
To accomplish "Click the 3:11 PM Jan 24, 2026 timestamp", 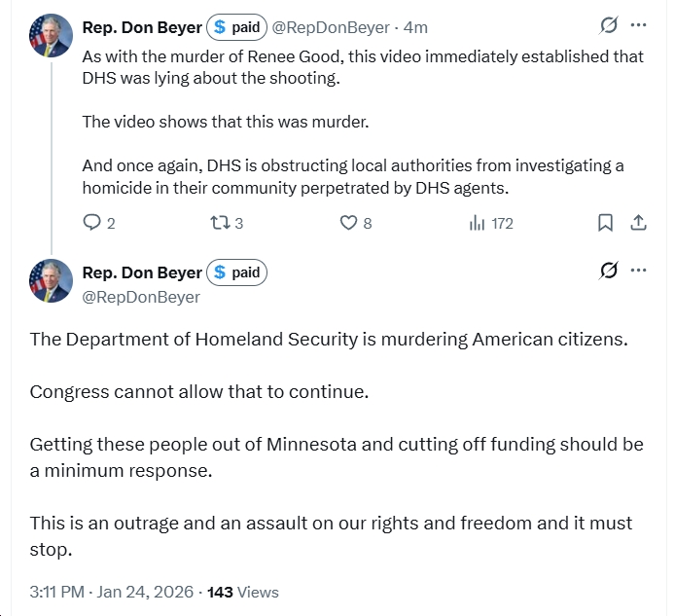I will click(111, 592).
